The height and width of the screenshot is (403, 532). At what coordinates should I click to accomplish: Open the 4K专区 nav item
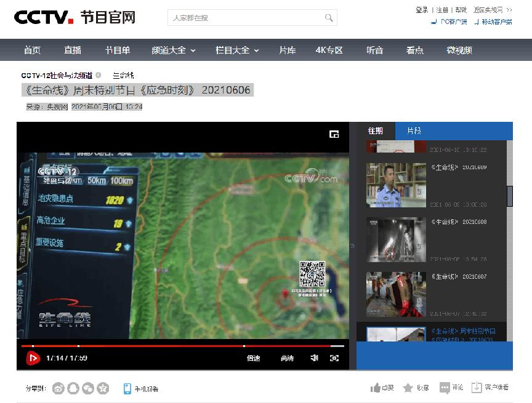pos(329,50)
